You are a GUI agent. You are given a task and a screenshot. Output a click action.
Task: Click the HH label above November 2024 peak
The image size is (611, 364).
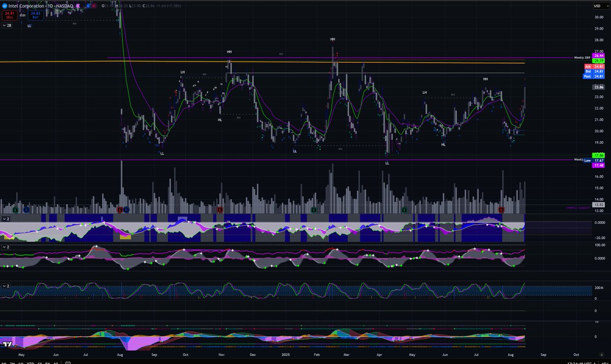(x=229, y=52)
